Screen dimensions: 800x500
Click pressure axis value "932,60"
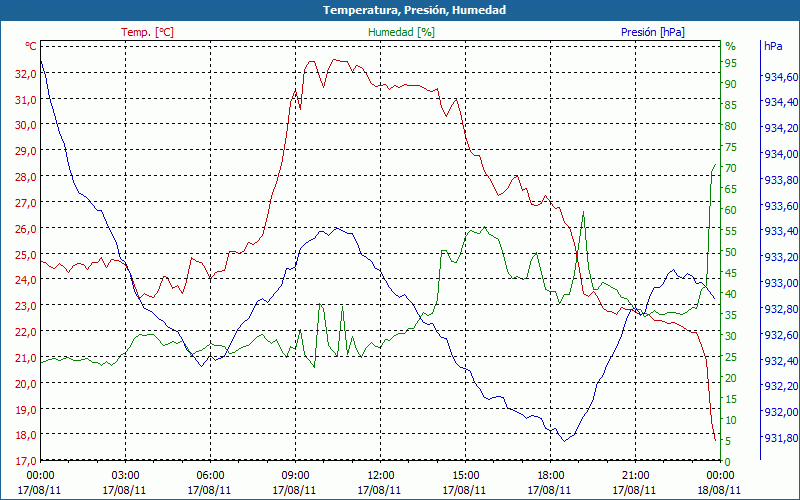[781, 335]
